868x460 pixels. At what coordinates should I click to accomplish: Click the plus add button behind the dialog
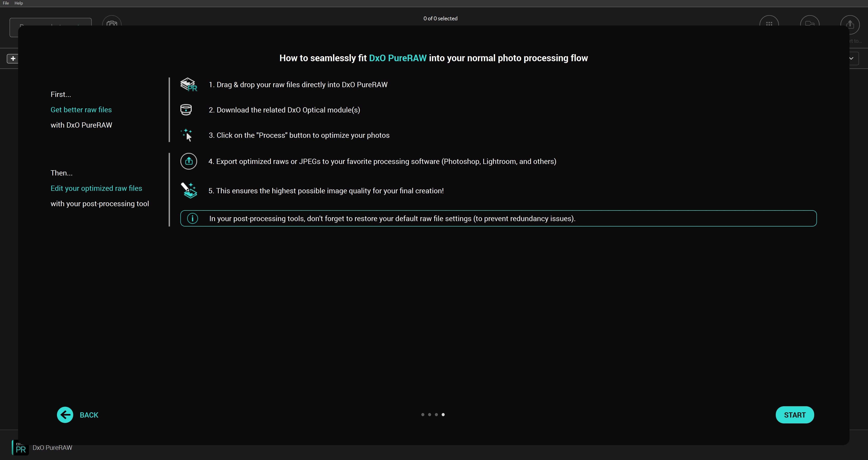tap(13, 58)
